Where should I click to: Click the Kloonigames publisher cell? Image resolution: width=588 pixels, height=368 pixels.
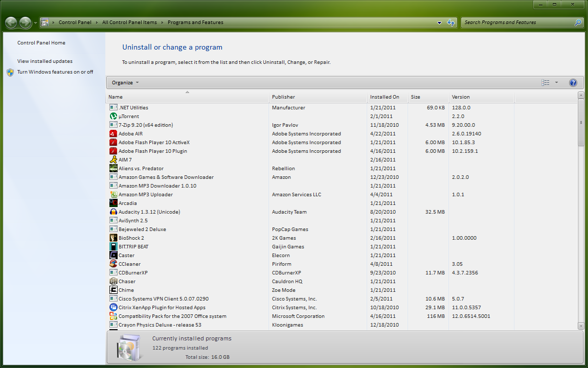(x=288, y=325)
